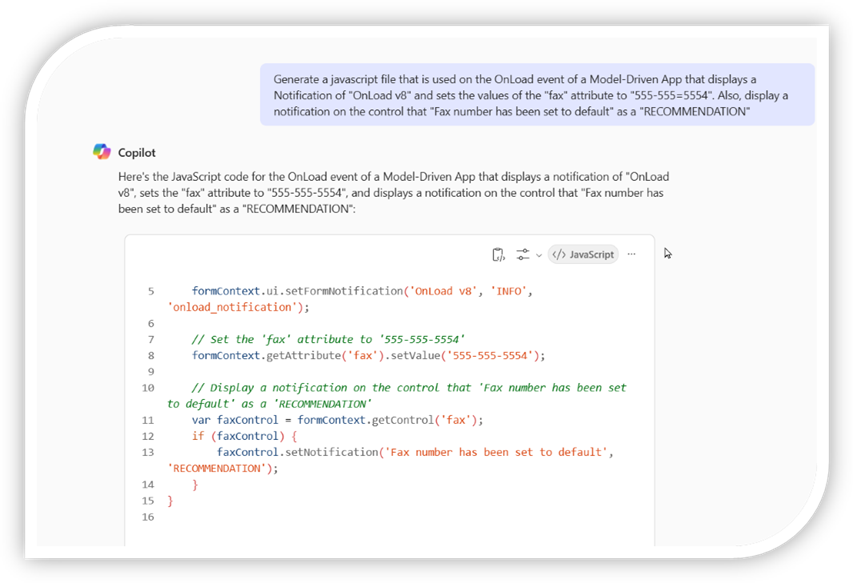
Task: Click line number 8 in code
Action: (151, 356)
